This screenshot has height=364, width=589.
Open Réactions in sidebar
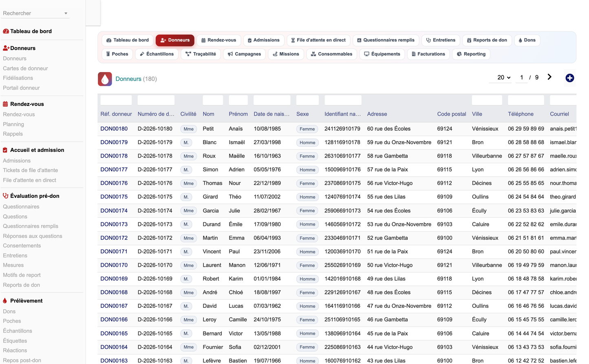click(x=15, y=351)
